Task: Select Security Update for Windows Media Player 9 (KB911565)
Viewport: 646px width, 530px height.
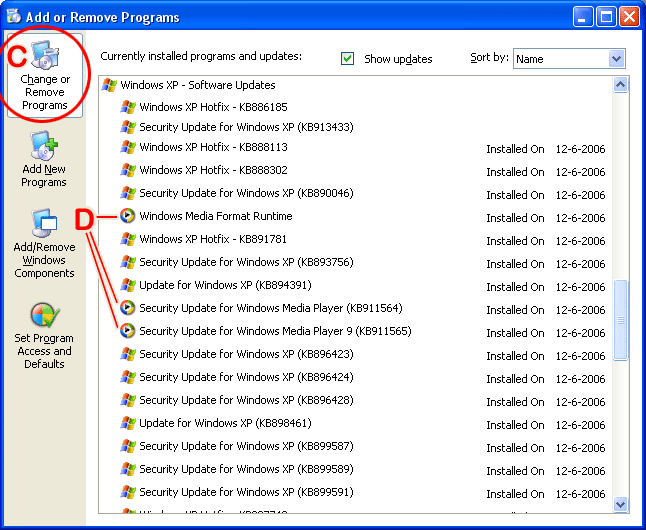Action: pyautogui.click(x=275, y=331)
